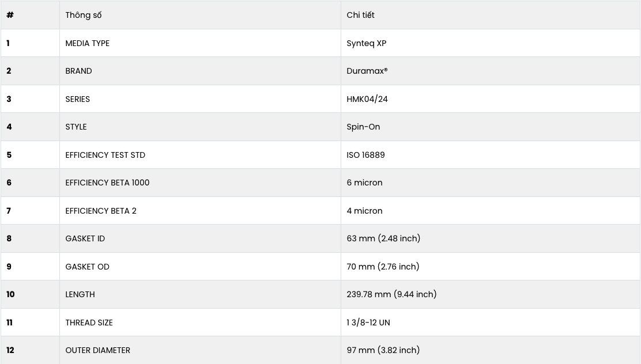Image resolution: width=641 pixels, height=364 pixels.
Task: Select the GASKET ID parameter cell
Action: (x=85, y=238)
